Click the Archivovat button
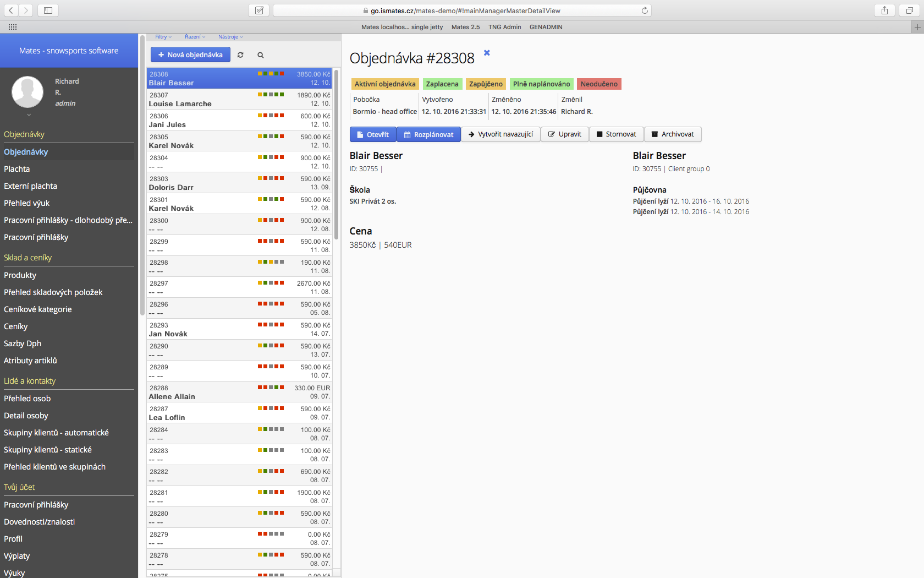The height and width of the screenshot is (578, 924). point(673,134)
